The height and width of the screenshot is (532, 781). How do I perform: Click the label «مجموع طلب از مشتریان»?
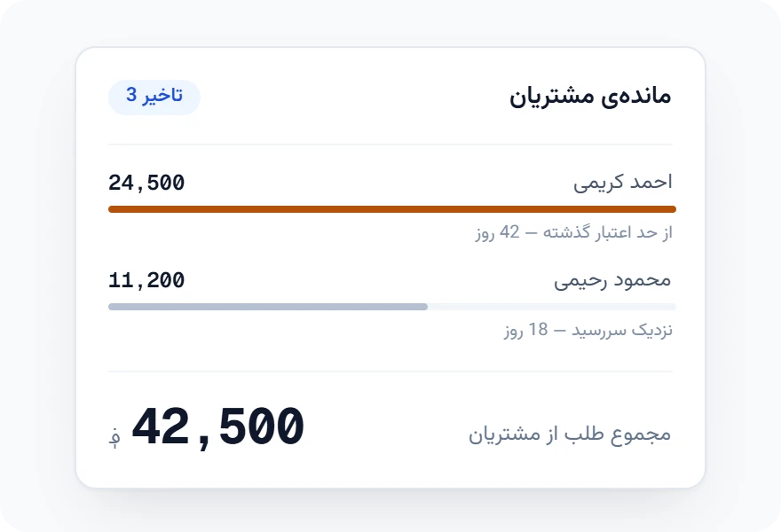coord(570,434)
